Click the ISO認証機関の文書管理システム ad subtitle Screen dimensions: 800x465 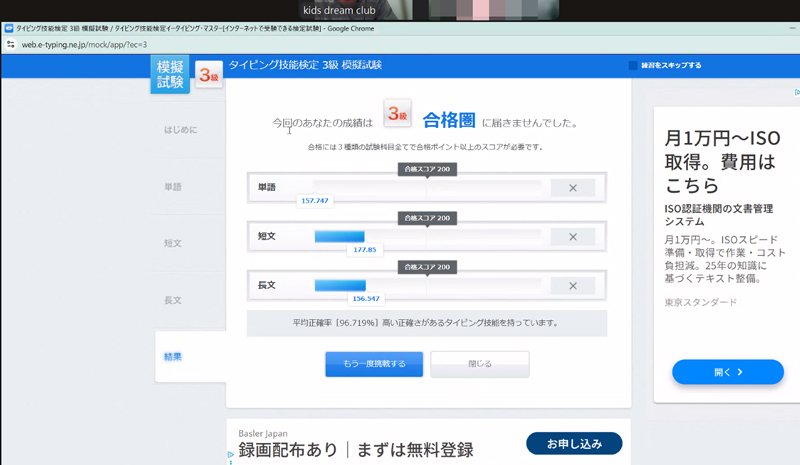pos(718,215)
